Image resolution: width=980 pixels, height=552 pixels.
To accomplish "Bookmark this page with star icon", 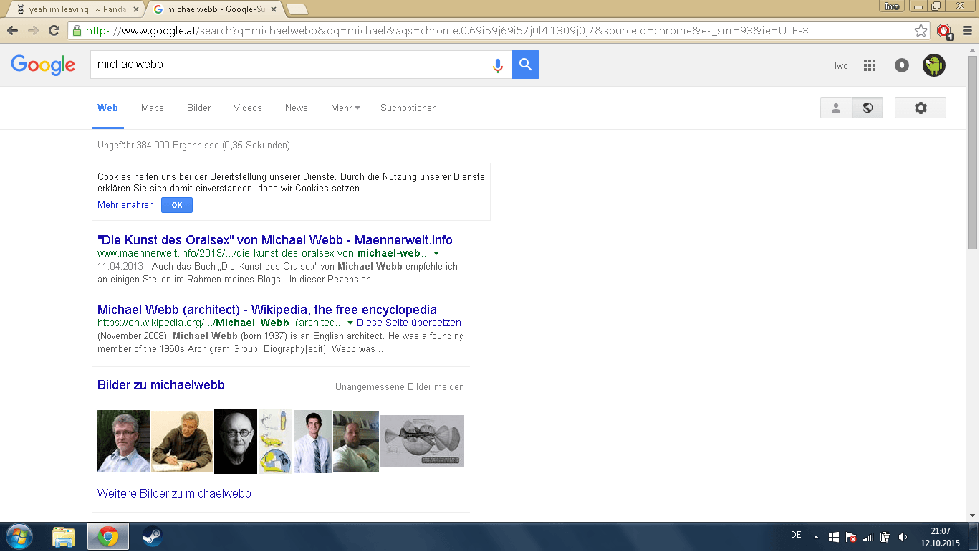I will point(921,31).
